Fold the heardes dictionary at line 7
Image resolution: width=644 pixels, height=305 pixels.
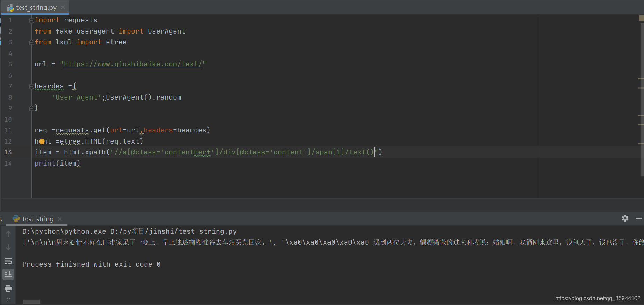[31, 87]
